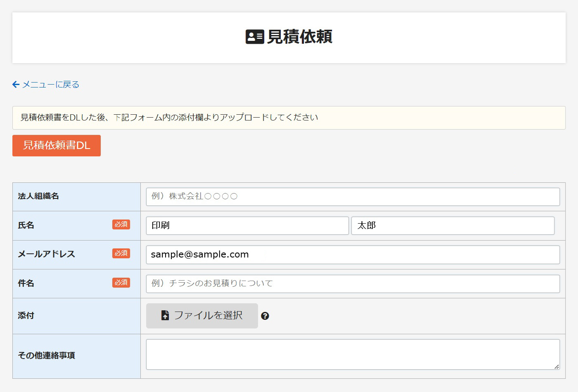Select the surname field containing 印刷
578x392 pixels.
[x=247, y=226]
